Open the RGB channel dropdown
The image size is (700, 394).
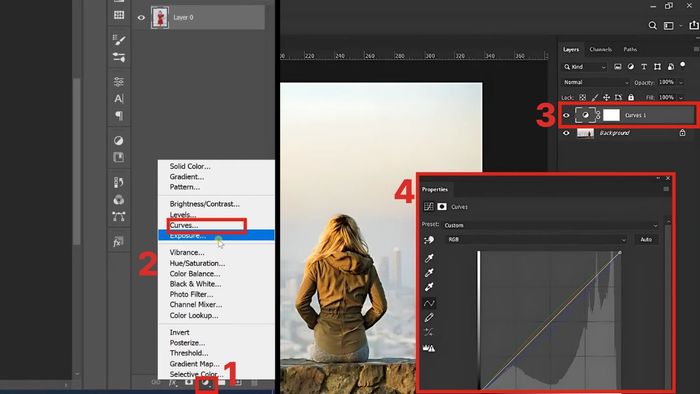(536, 240)
